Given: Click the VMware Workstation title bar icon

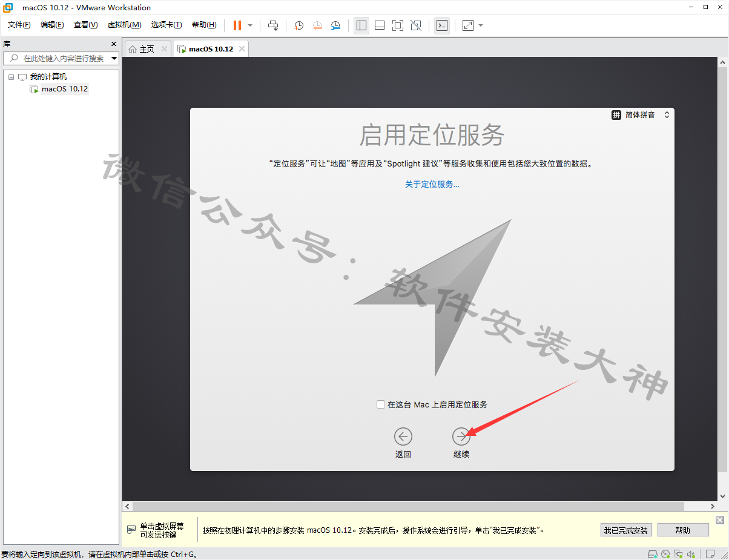Looking at the screenshot, I should tap(8, 8).
